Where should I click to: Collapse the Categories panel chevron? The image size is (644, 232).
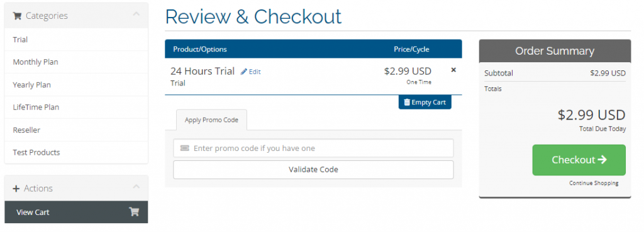point(136,14)
